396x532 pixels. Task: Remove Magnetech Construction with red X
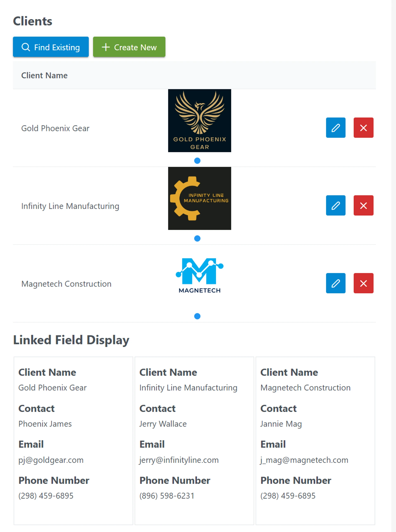point(363,283)
